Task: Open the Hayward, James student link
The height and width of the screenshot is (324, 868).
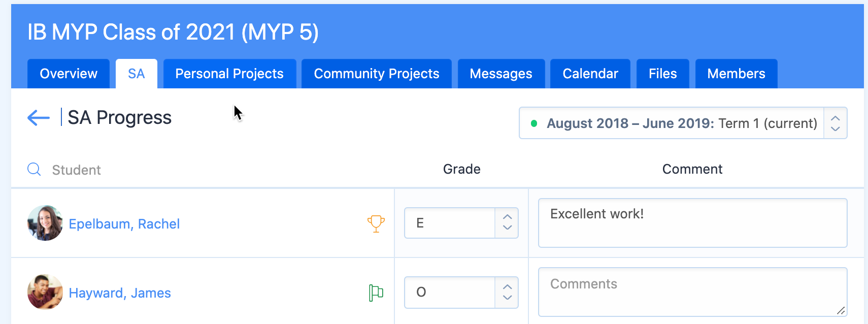Action: tap(120, 293)
